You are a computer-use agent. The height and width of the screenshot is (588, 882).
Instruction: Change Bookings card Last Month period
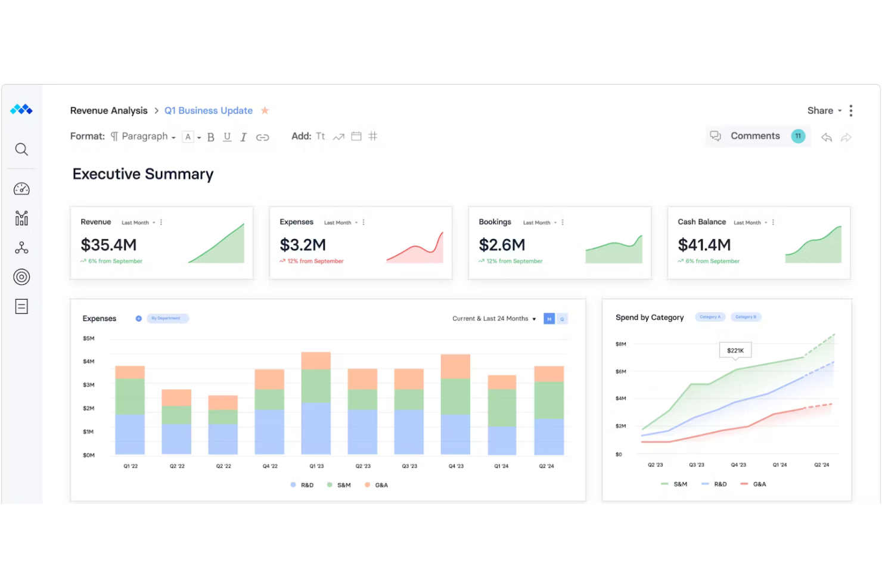(540, 223)
